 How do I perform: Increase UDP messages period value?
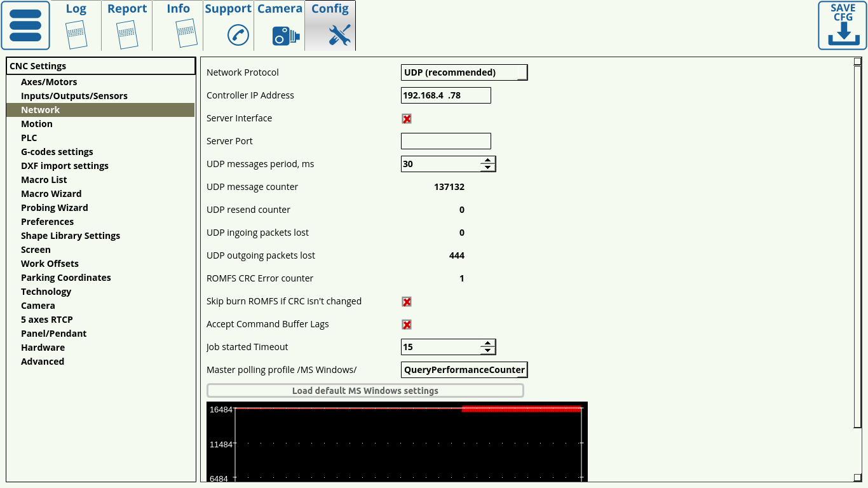click(487, 160)
